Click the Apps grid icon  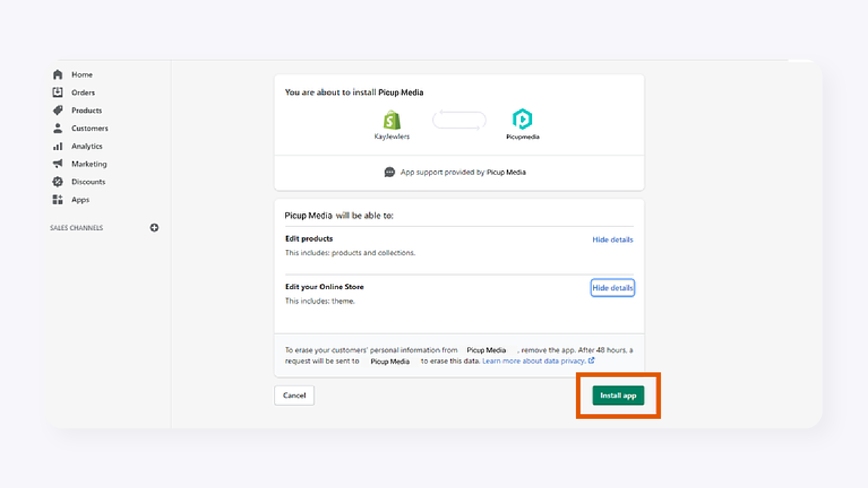57,199
